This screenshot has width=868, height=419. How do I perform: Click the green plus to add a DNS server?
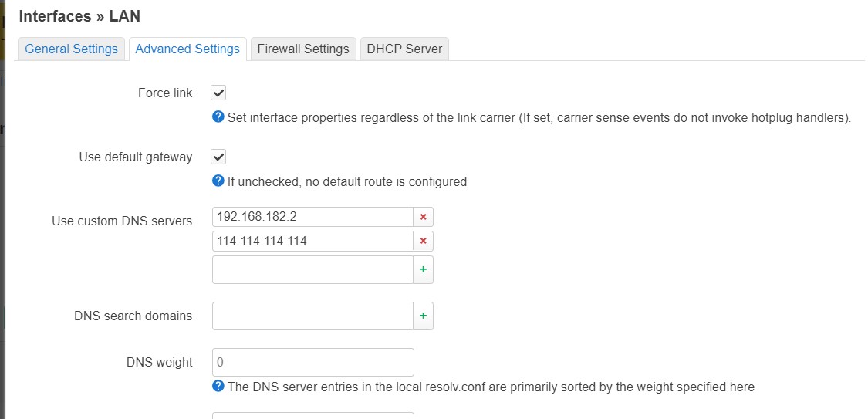423,270
